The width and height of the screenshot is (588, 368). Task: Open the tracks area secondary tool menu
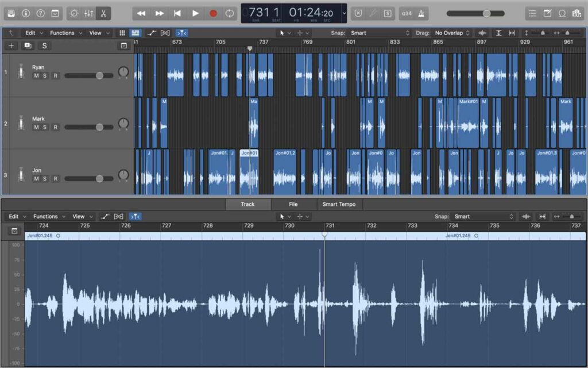tap(303, 33)
